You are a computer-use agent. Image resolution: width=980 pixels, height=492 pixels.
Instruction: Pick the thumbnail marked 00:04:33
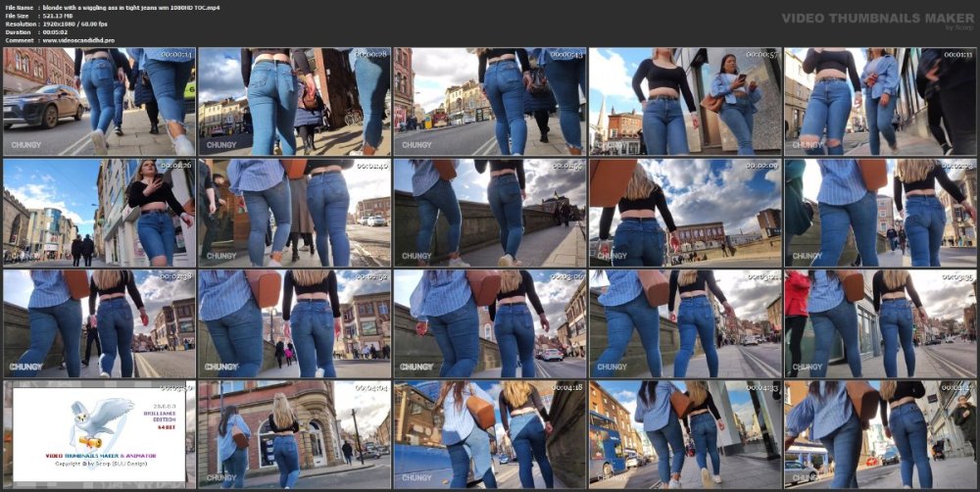(686, 434)
